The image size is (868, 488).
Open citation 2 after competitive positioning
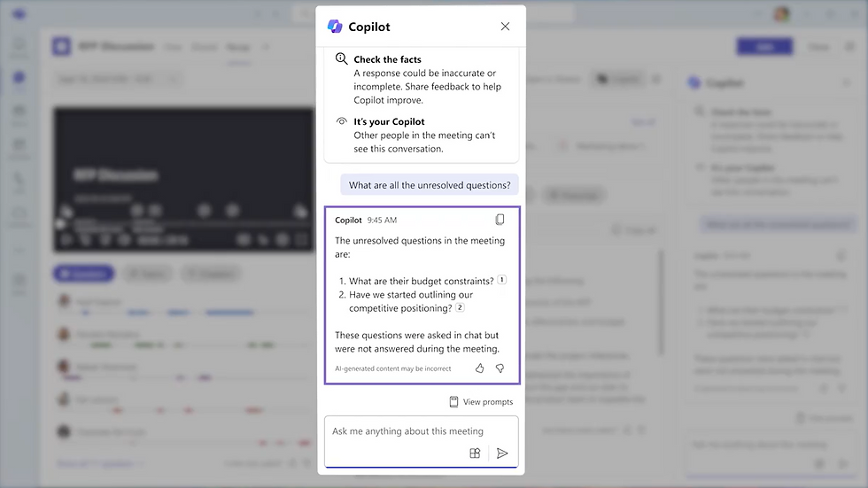point(460,307)
